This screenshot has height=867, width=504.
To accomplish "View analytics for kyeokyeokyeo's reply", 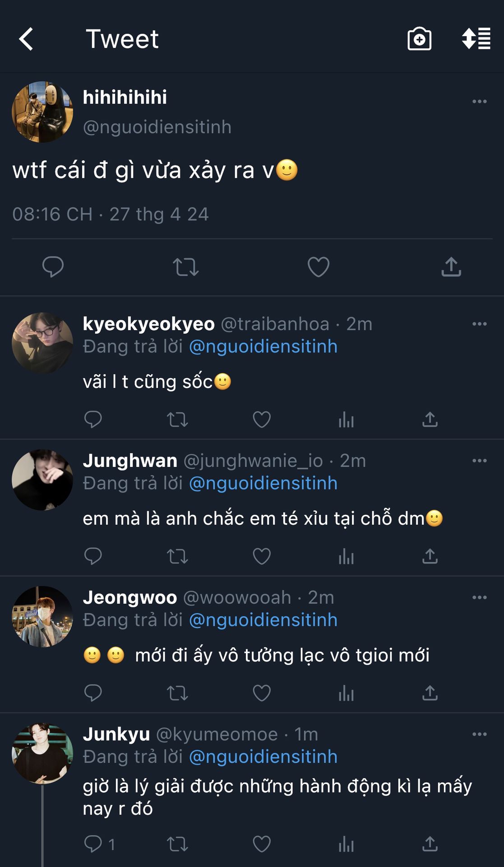I will coord(346,420).
